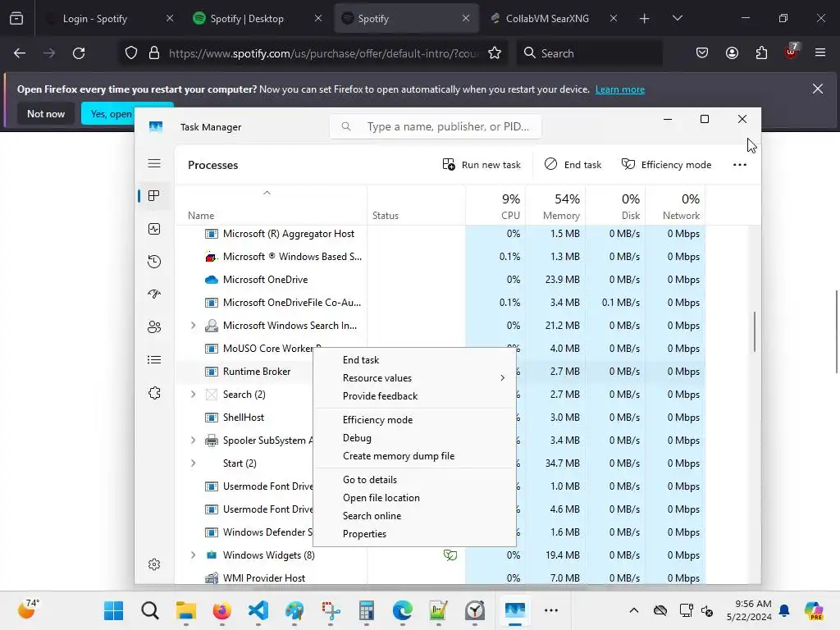Viewport: 840px width, 630px height.
Task: Expand Windows Widgets (8) process group
Action: [x=193, y=555]
